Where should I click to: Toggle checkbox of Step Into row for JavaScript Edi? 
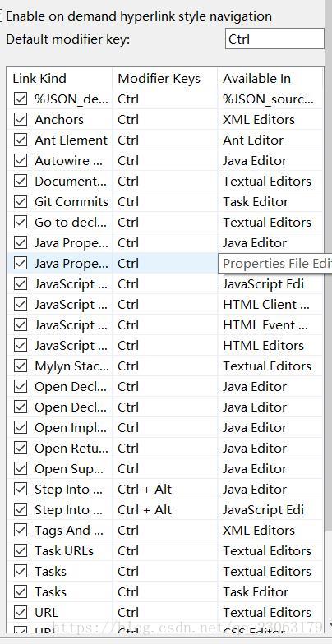click(x=21, y=509)
